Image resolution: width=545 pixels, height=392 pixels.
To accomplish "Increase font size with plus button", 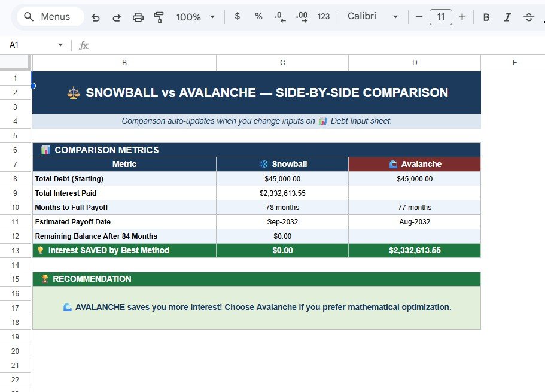I will pos(462,17).
